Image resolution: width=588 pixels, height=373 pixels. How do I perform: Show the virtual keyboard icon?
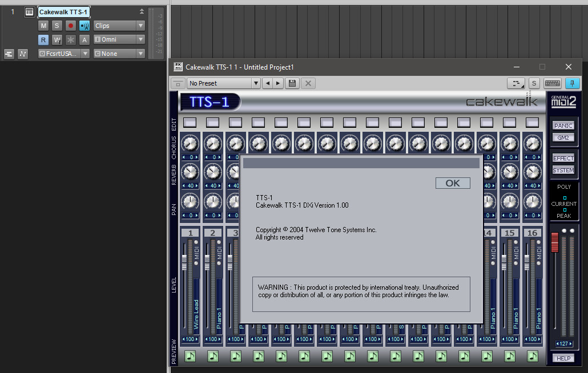coord(553,83)
